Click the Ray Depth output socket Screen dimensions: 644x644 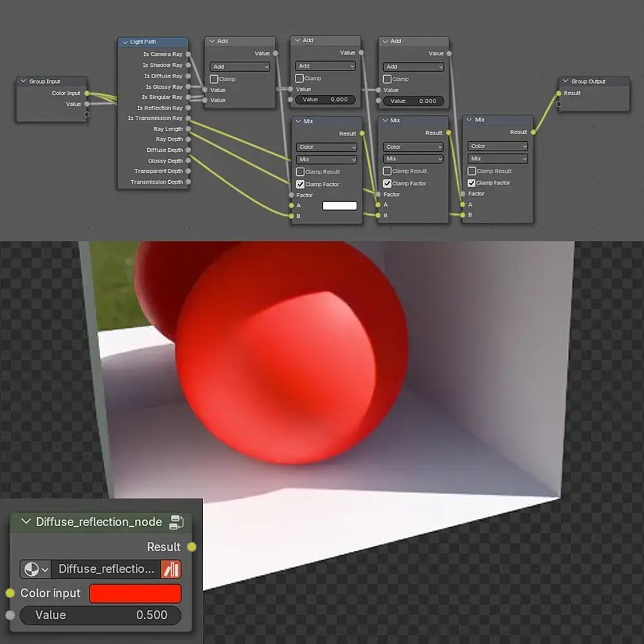pyautogui.click(x=188, y=139)
